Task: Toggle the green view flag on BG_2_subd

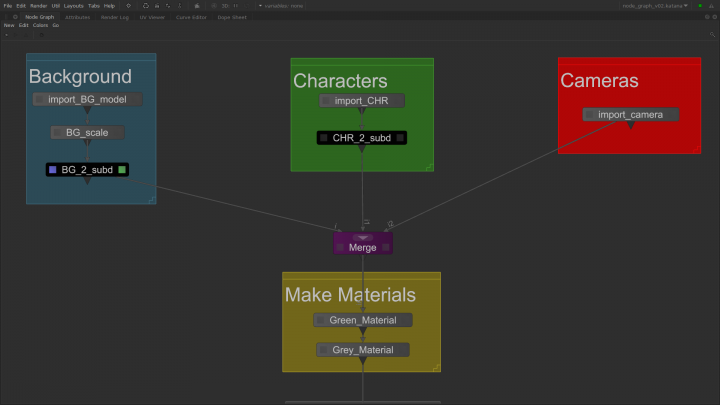Action: pos(122,170)
